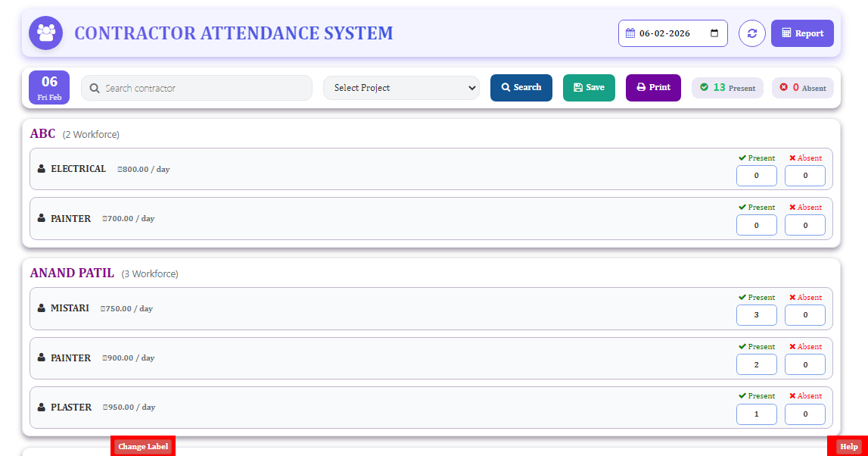
Task: Click the ABC contractor heading
Action: click(42, 133)
